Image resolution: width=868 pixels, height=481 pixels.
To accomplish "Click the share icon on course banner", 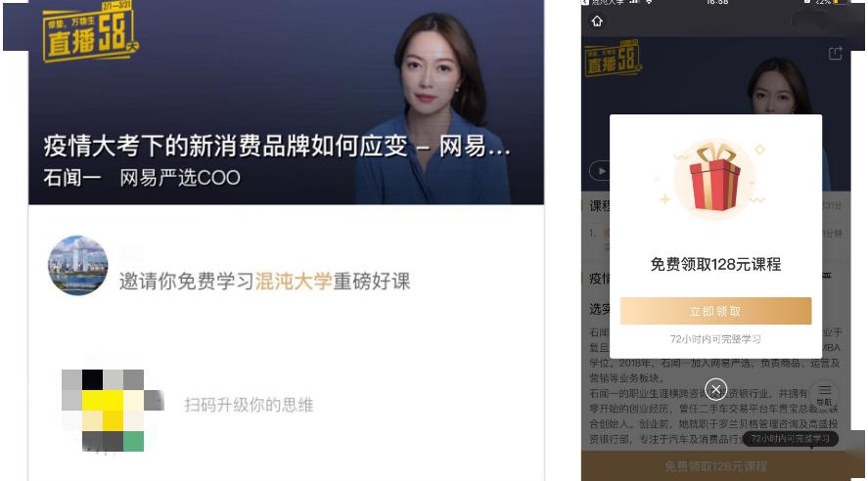I will (x=836, y=53).
